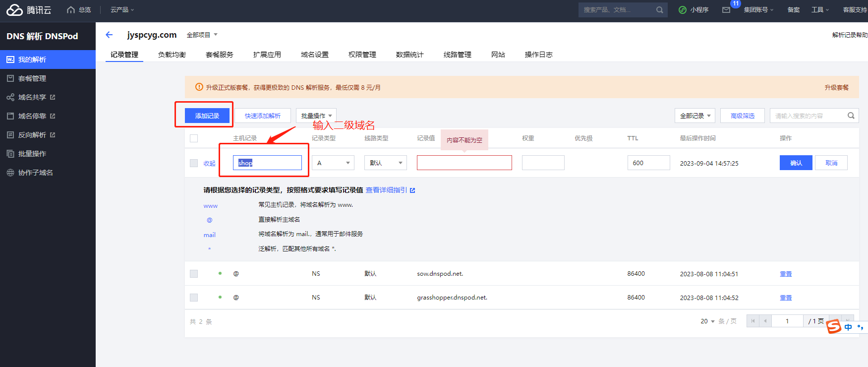Screen dimensions: 868x367
Task: Click the empty 记录值 input field
Action: coord(464,163)
